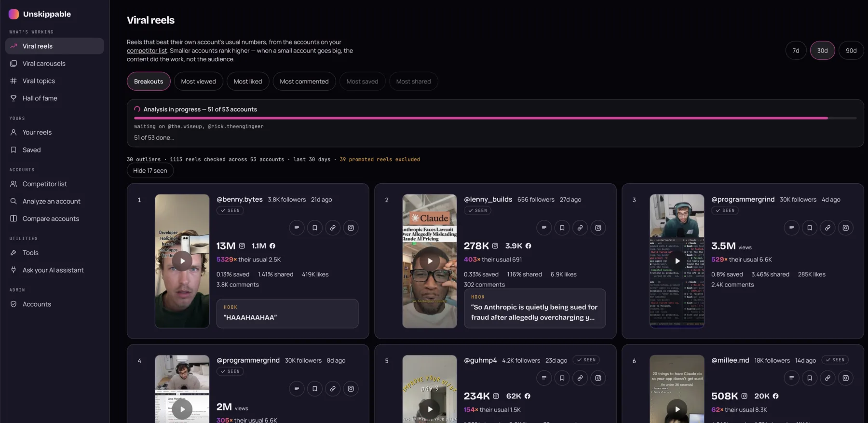
Task: Link icon on the @millee.md card
Action: pos(827,378)
